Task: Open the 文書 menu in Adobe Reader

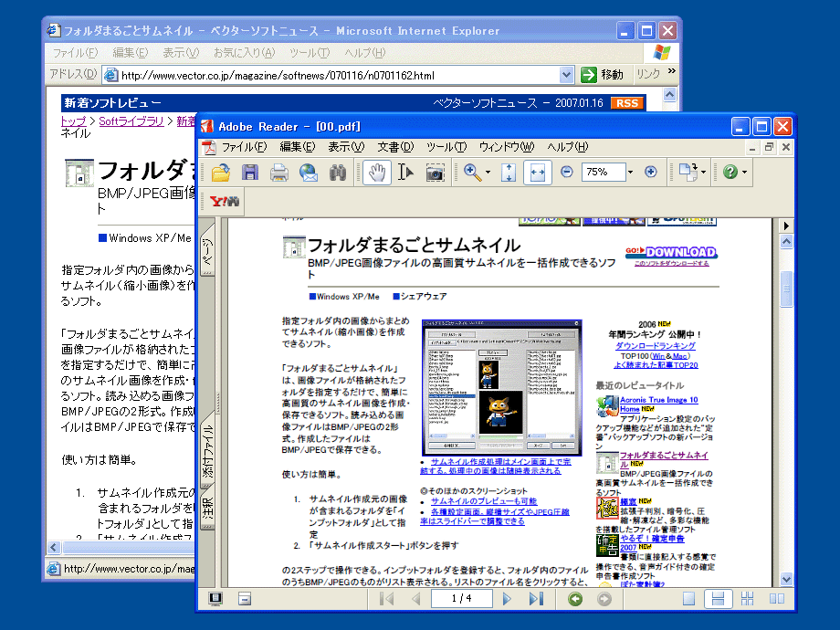Action: [395, 147]
